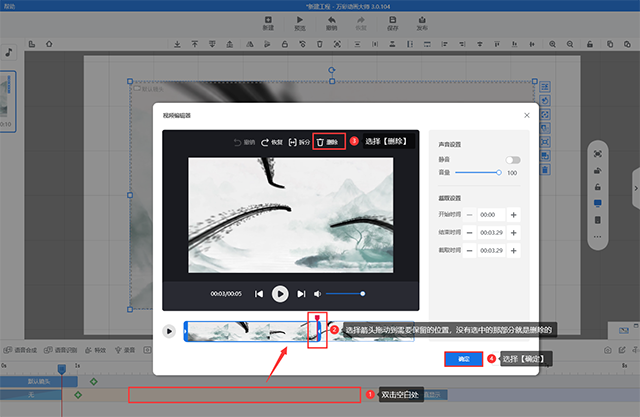Skip to next frame in player

click(x=301, y=294)
